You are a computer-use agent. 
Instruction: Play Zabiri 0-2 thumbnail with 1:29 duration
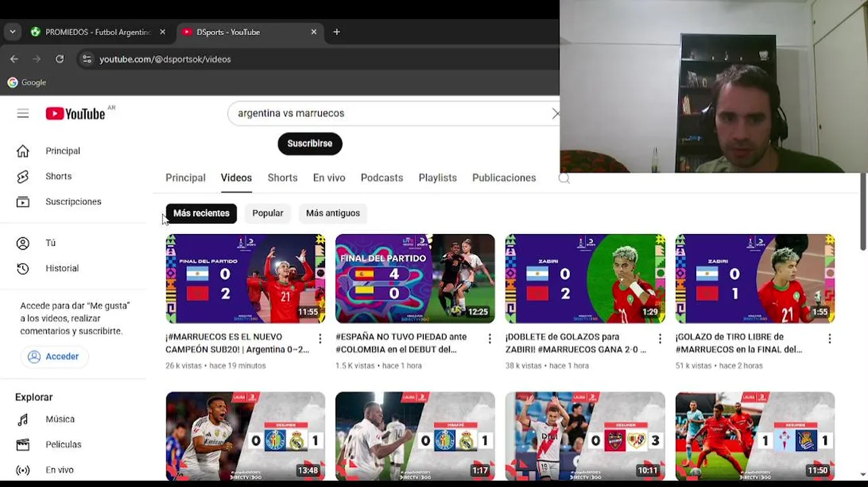coord(585,279)
